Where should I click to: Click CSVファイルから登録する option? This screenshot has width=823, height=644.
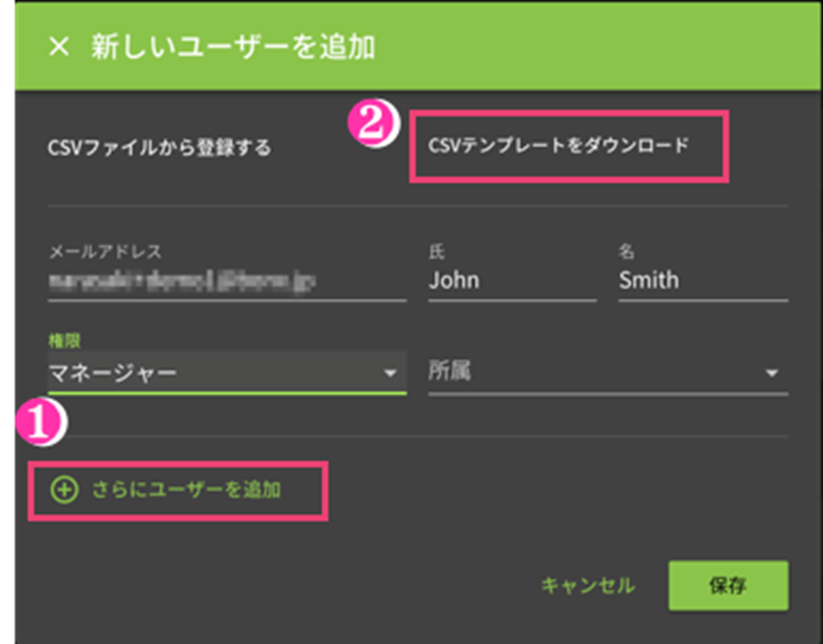(x=159, y=147)
